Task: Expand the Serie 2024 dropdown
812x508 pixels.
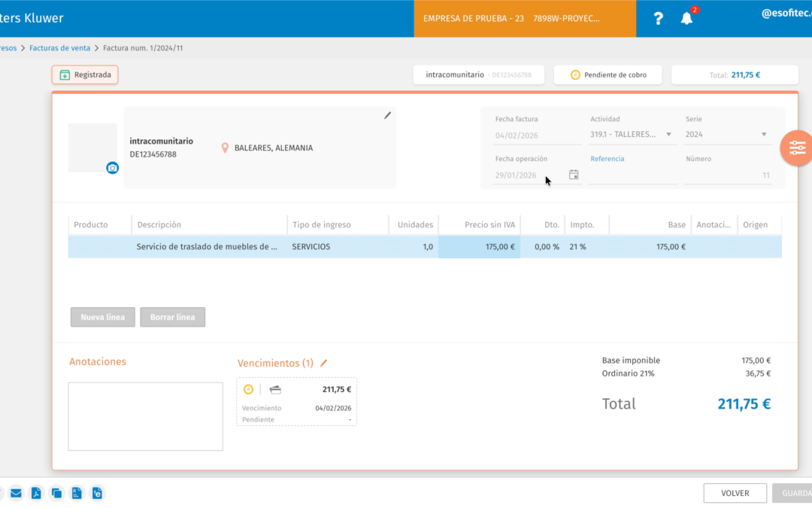Action: pos(764,134)
